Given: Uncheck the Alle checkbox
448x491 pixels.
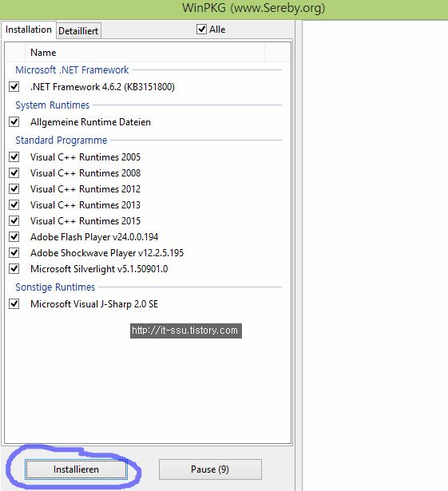Looking at the screenshot, I should tap(201, 30).
